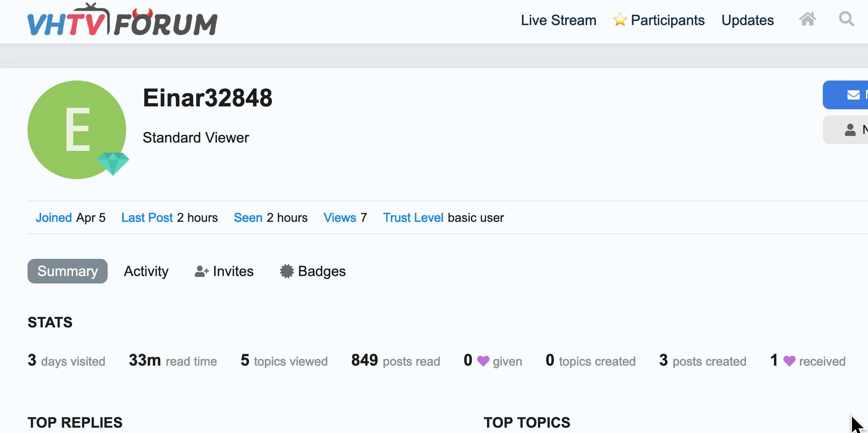Click the 0 topics created stat

[x=590, y=361]
